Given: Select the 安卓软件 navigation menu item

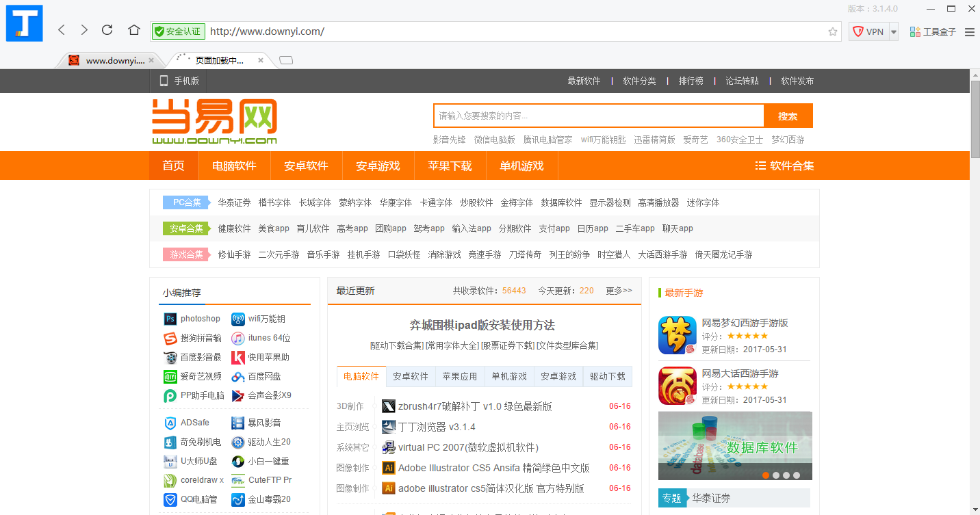Looking at the screenshot, I should (306, 166).
